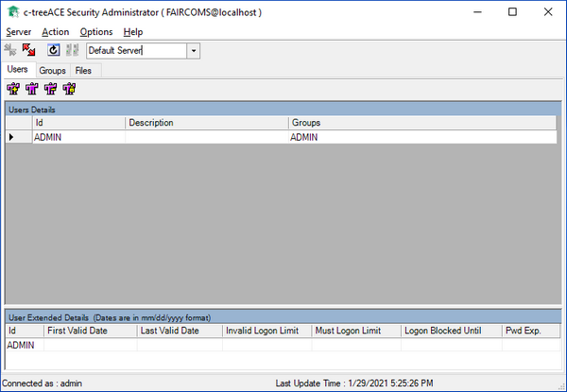Click the Id column header in Users Details
This screenshot has width=567, height=392.
tap(78, 123)
